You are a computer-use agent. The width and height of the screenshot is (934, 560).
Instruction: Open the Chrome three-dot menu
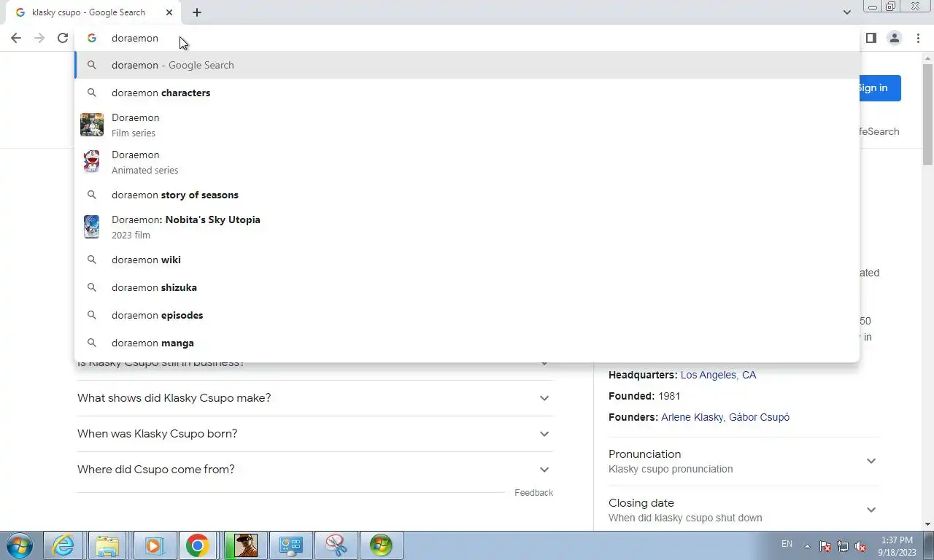pyautogui.click(x=917, y=38)
